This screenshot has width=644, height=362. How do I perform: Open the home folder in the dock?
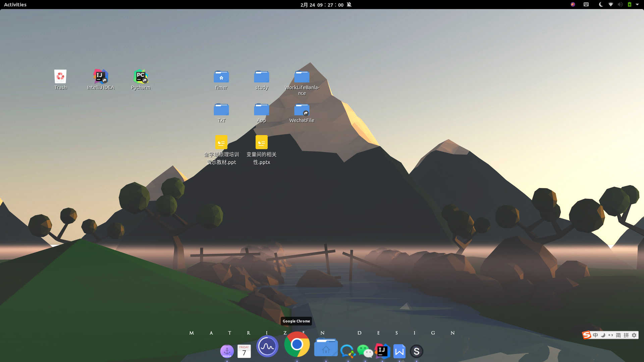coord(326,348)
